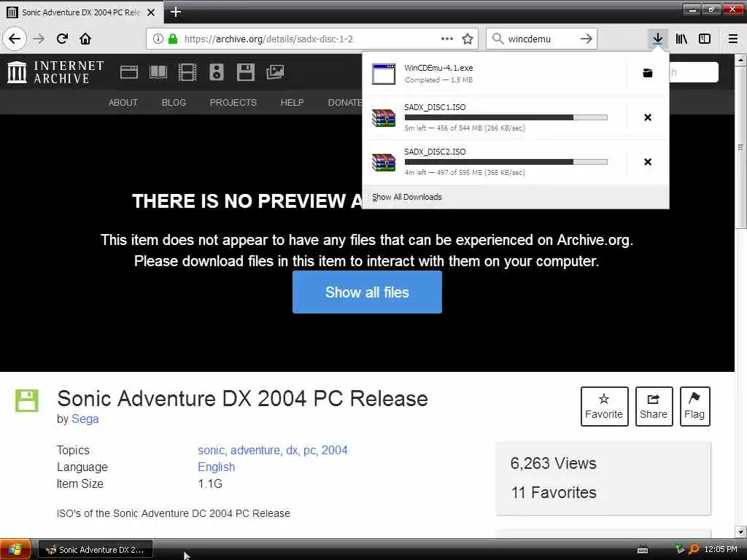Click the Item Size value 1.1G
Image resolution: width=747 pixels, height=560 pixels.
coord(210,484)
